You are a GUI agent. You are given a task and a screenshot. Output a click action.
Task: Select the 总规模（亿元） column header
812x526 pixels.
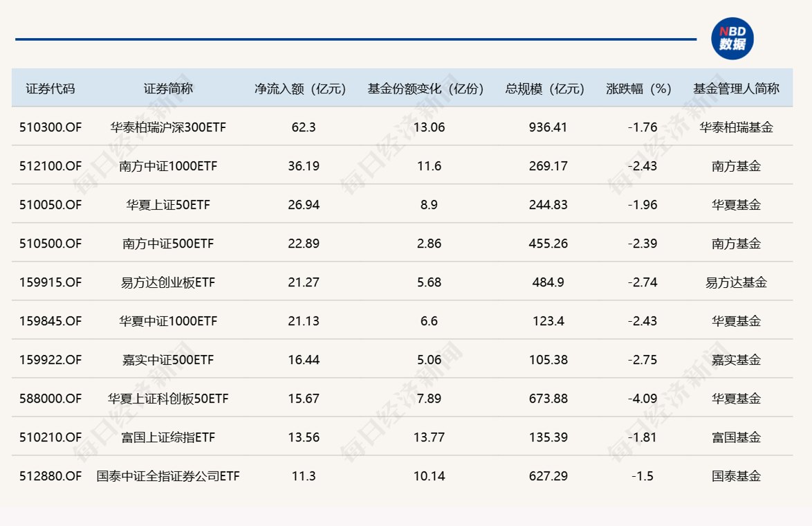544,89
